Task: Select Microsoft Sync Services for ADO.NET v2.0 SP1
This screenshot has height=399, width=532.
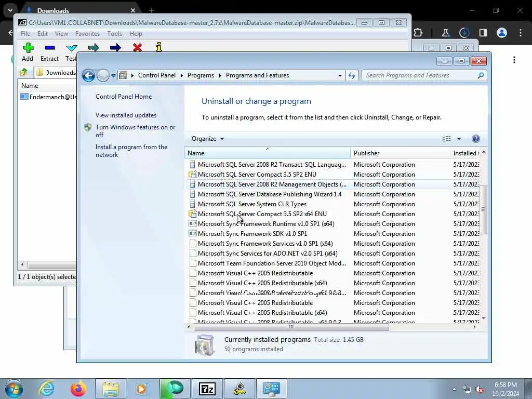Action: tap(268, 253)
